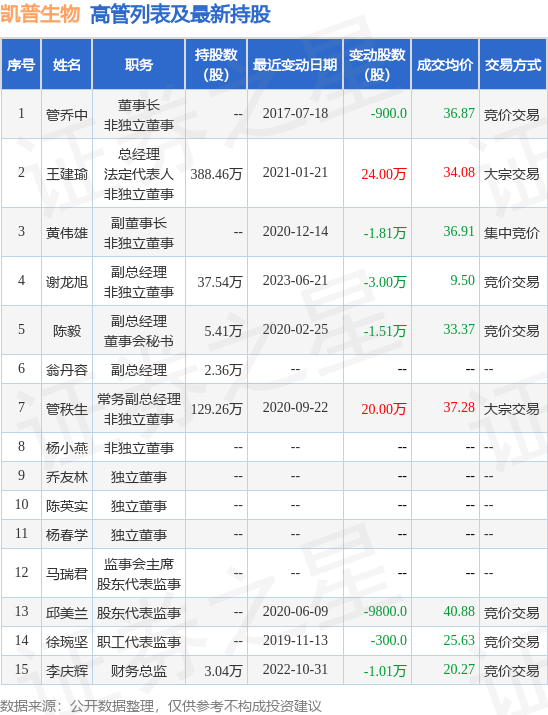Click the date 2019-11-13
The width and height of the screenshot is (548, 715).
tap(295, 641)
